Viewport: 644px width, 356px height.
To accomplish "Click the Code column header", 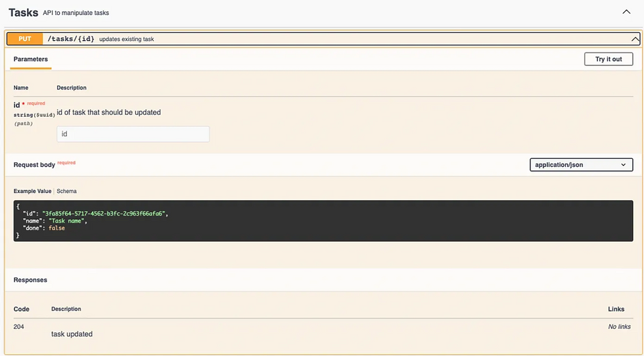I will tap(21, 309).
